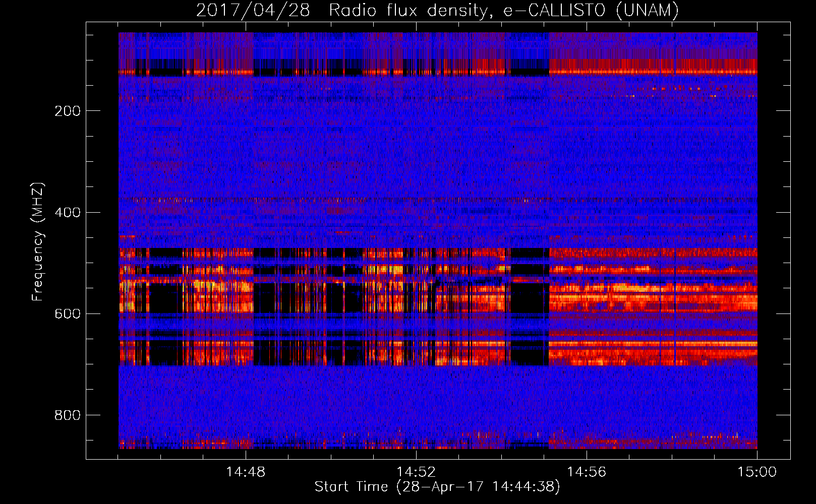Click the 600 frequency tick label
This screenshot has height=504, width=816.
[68, 314]
